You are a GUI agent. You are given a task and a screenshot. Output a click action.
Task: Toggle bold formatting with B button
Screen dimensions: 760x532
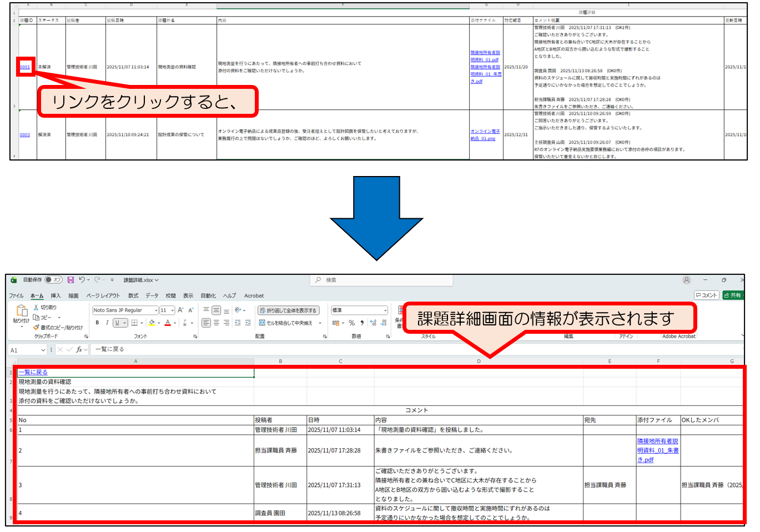pos(97,323)
